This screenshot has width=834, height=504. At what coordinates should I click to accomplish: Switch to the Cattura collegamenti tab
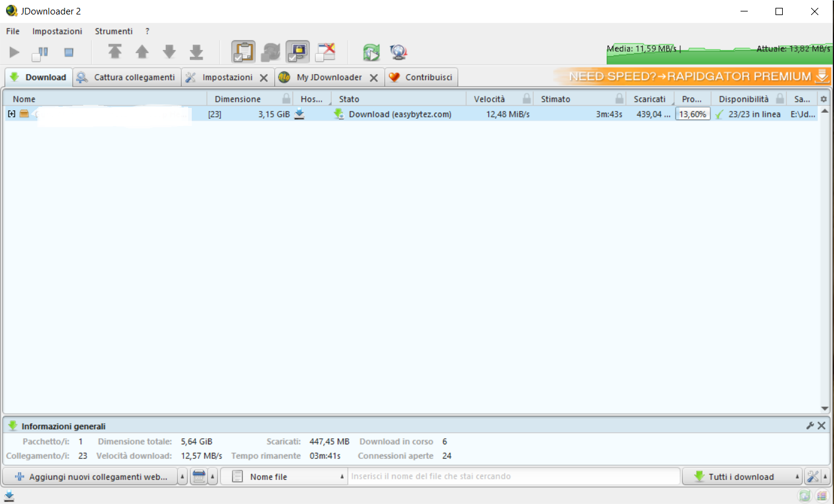[127, 77]
